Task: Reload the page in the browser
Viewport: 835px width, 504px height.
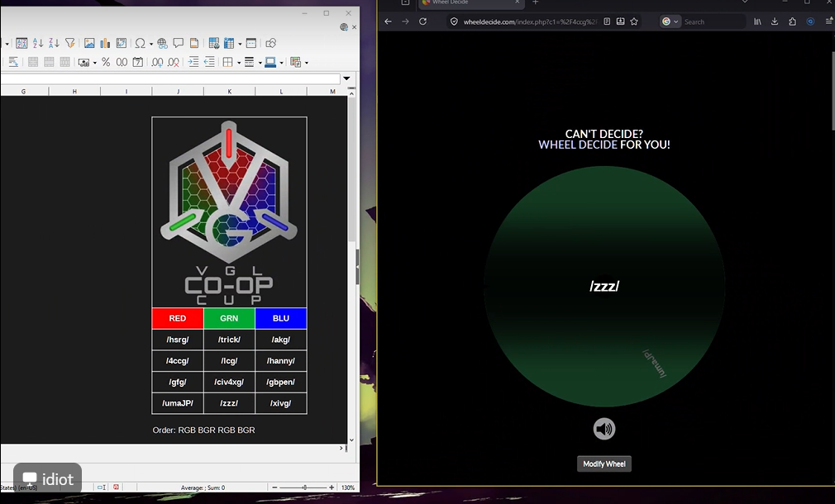Action: (x=422, y=21)
